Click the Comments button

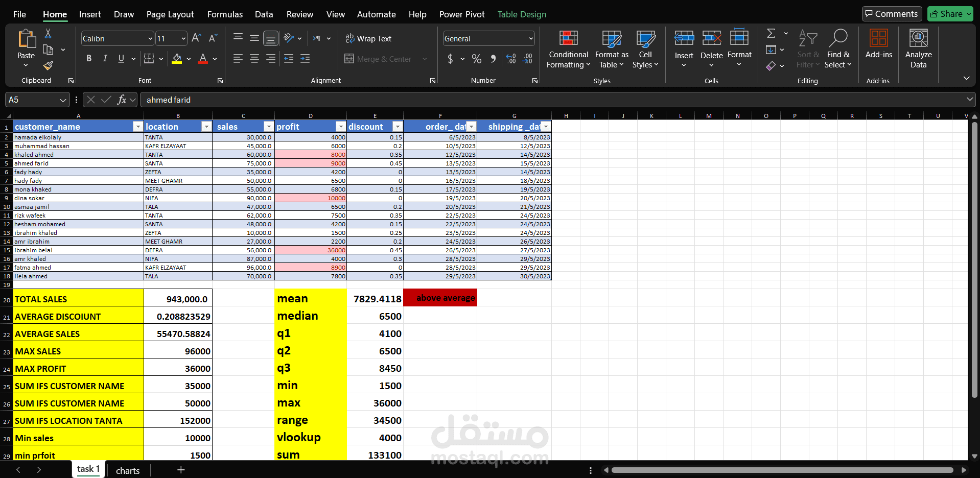coord(892,14)
